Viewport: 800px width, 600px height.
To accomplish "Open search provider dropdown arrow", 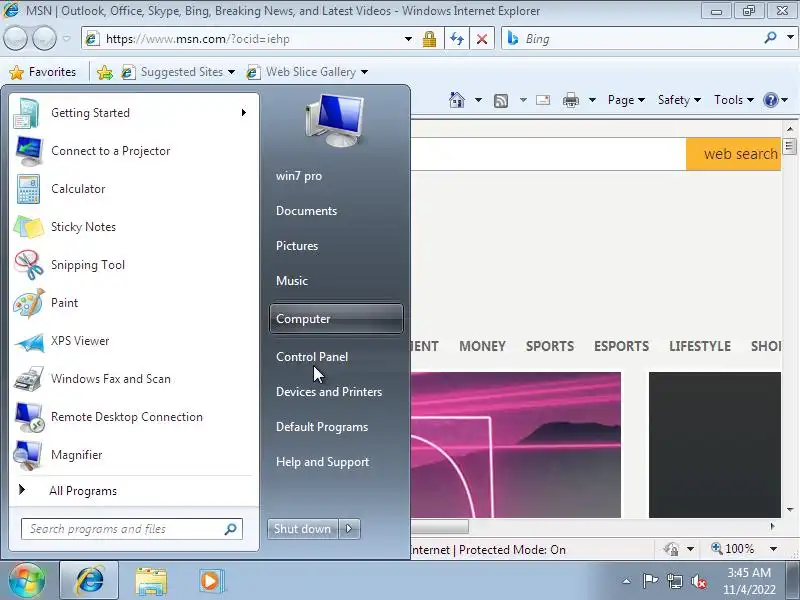I will [790, 38].
